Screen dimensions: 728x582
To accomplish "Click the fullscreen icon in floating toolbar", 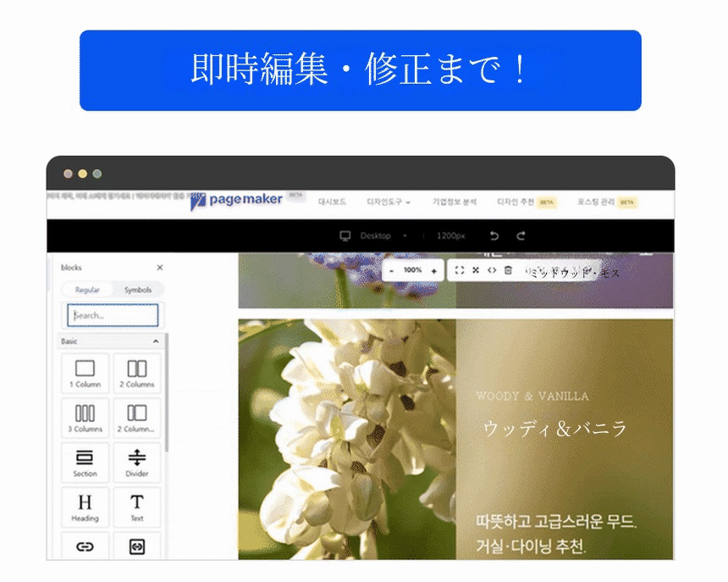I will coord(460,270).
